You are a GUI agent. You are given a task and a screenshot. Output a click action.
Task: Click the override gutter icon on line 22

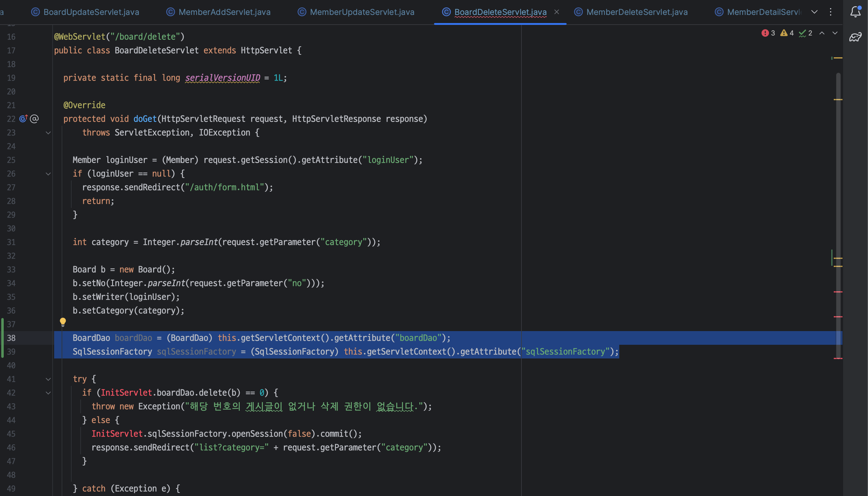(x=23, y=119)
